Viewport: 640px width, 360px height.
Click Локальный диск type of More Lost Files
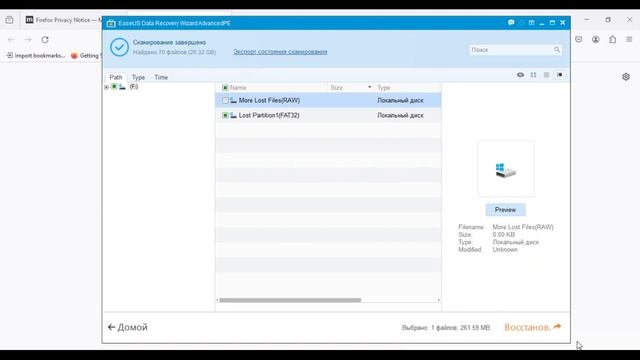(x=400, y=100)
